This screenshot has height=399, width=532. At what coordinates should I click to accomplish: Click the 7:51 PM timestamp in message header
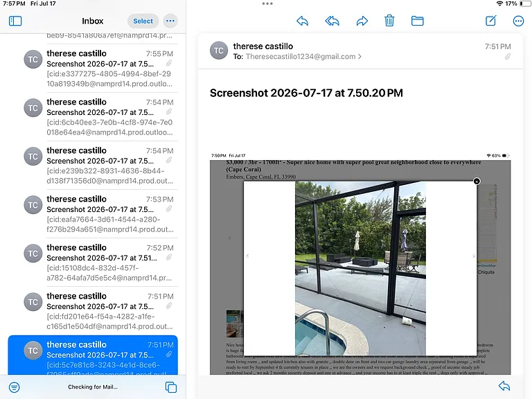(x=498, y=46)
